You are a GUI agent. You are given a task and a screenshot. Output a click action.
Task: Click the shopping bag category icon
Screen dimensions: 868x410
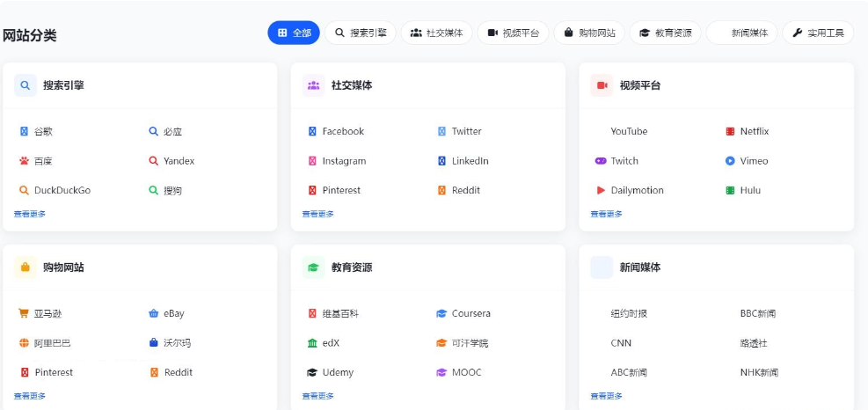tap(25, 267)
